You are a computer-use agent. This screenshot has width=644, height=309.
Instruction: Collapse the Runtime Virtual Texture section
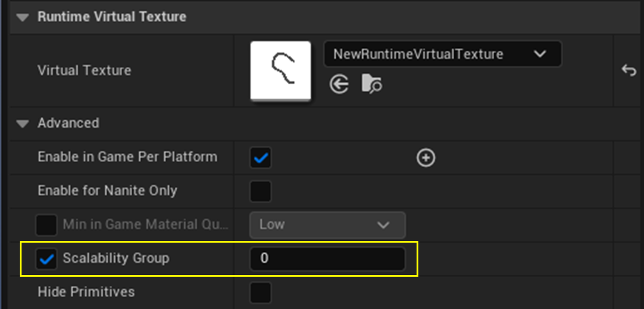coord(23,17)
